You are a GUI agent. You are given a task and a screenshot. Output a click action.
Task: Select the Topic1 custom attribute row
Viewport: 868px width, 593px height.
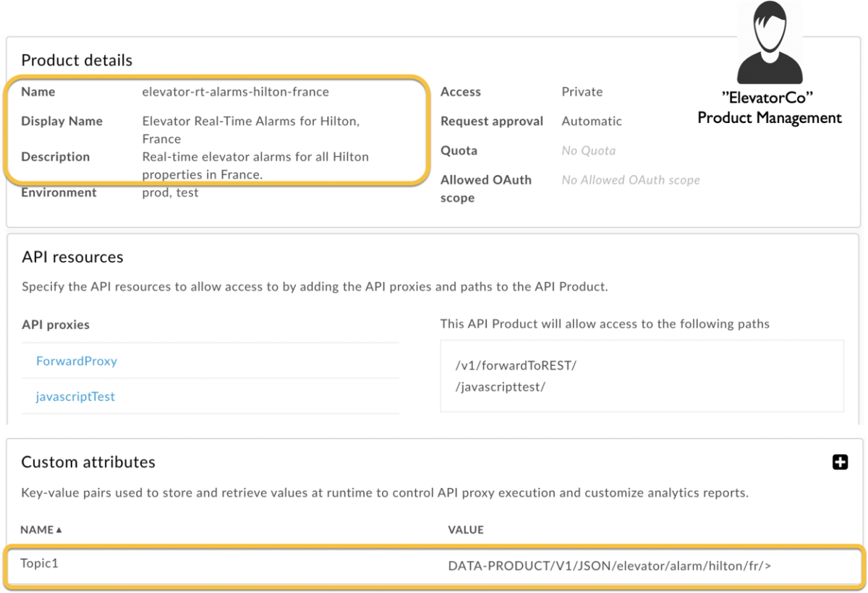[x=289, y=563]
